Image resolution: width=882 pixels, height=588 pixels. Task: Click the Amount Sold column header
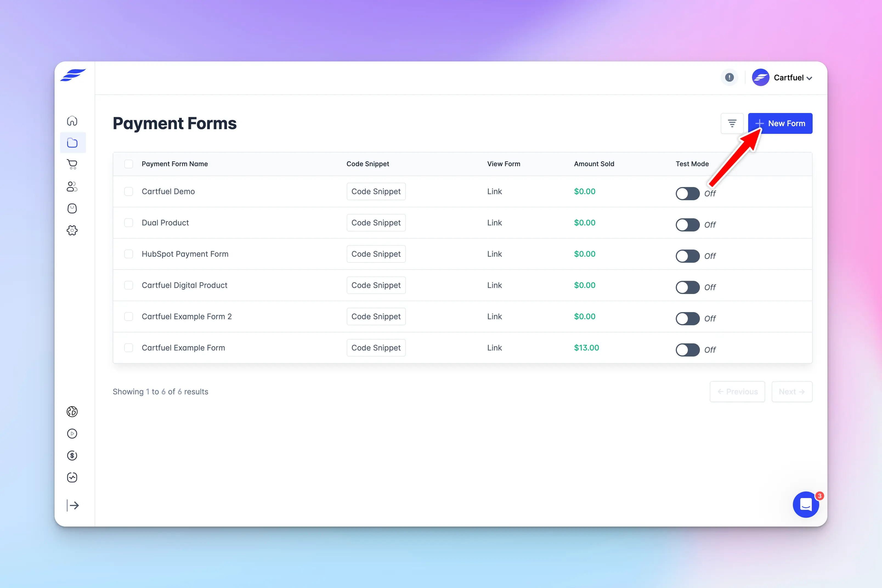pos(594,164)
